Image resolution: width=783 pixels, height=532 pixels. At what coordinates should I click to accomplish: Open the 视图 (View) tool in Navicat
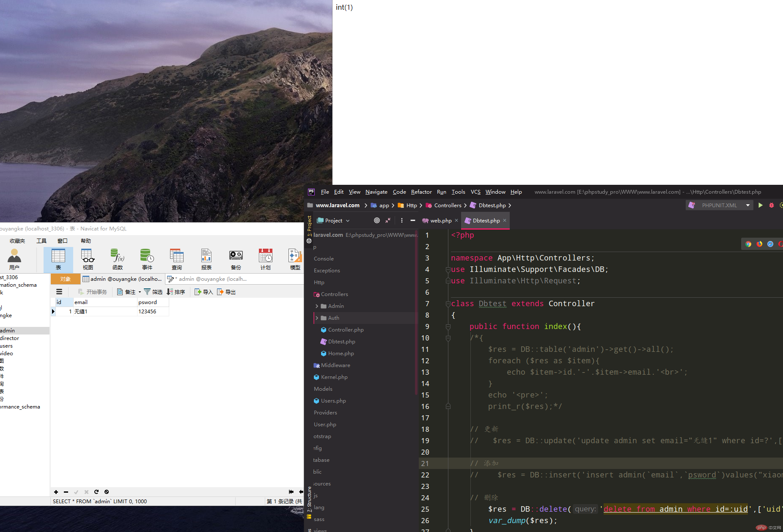(x=88, y=259)
